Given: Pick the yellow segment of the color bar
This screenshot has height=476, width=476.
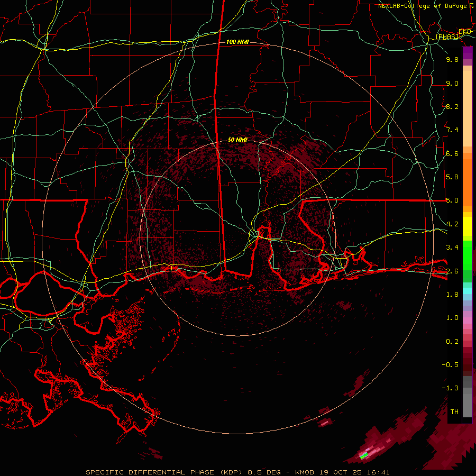Looking at the screenshot, I should point(467,226).
